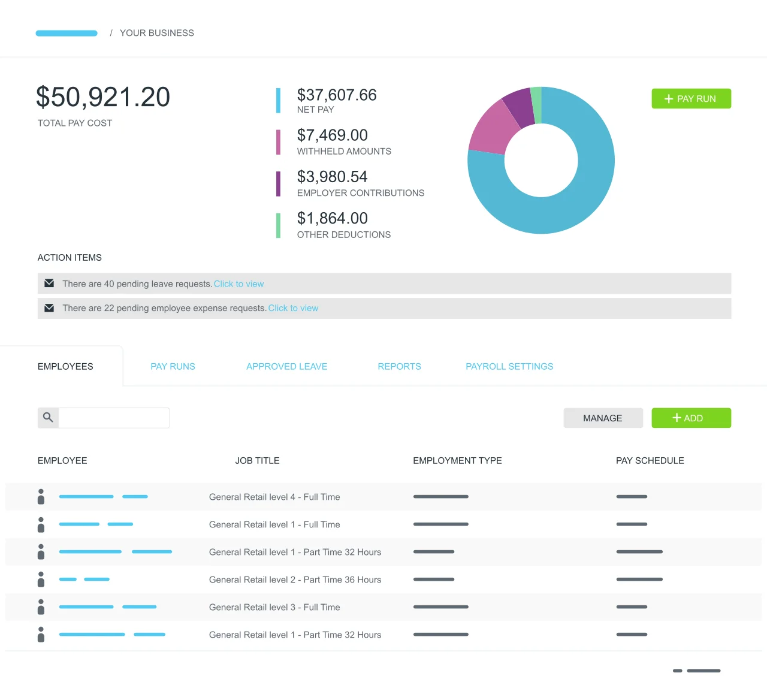This screenshot has height=700, width=767.
Task: Select the avatar icon in the first employee row
Action: click(x=41, y=496)
